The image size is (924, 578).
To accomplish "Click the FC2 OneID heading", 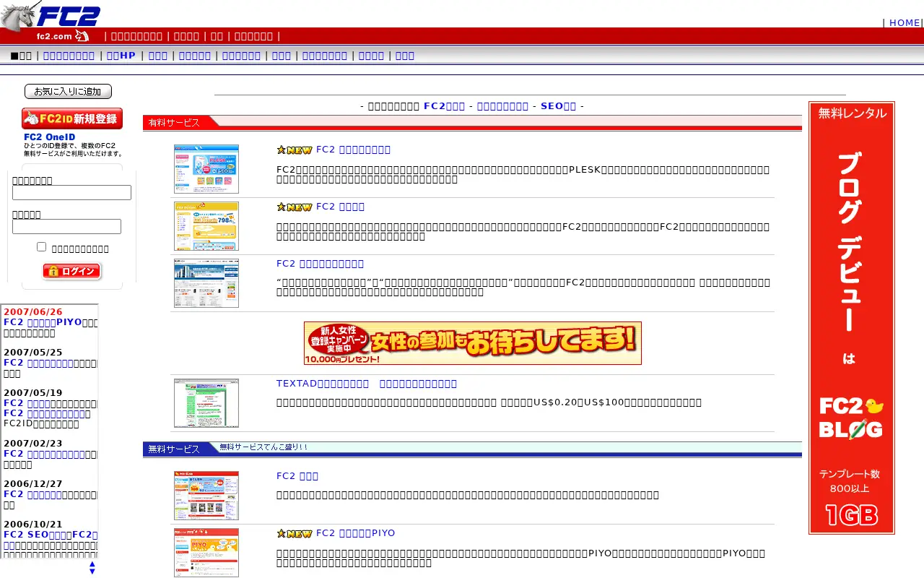I will pyautogui.click(x=49, y=137).
